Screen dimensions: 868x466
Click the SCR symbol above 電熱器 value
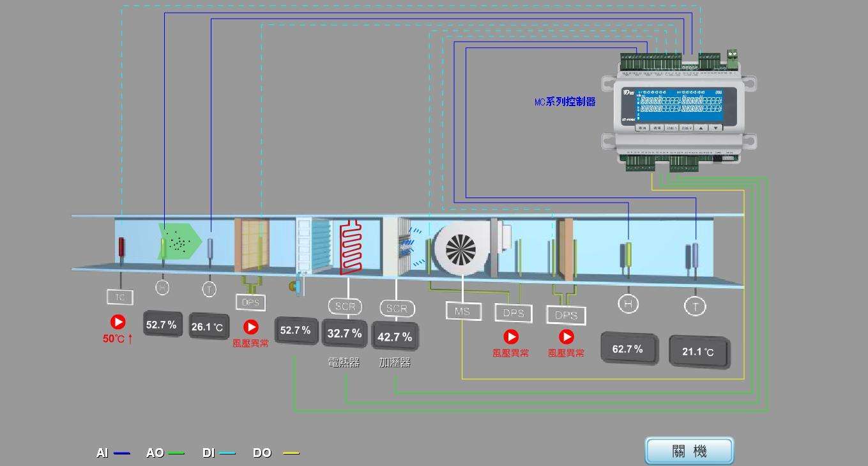(345, 306)
